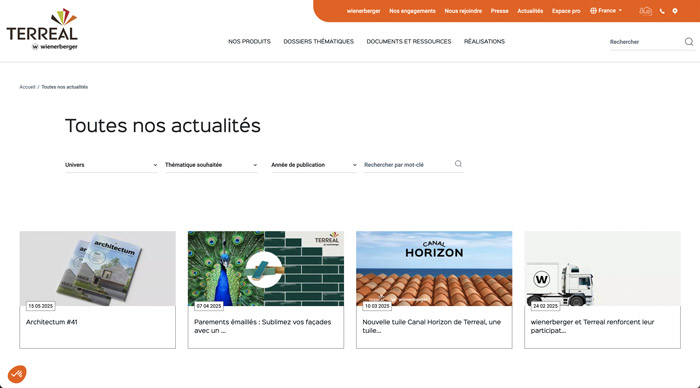Open the house-shaped icon in the orange bar
The height and width of the screenshot is (388, 700).
(x=646, y=11)
